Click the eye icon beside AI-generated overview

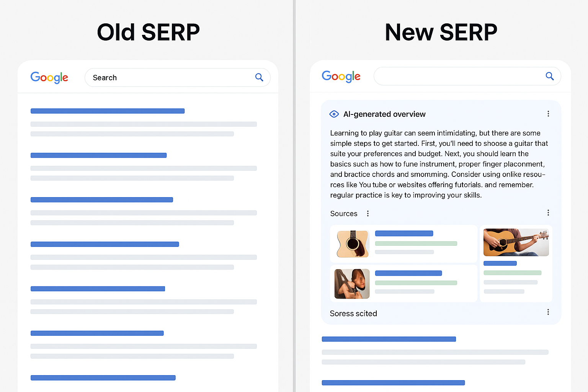[334, 114]
